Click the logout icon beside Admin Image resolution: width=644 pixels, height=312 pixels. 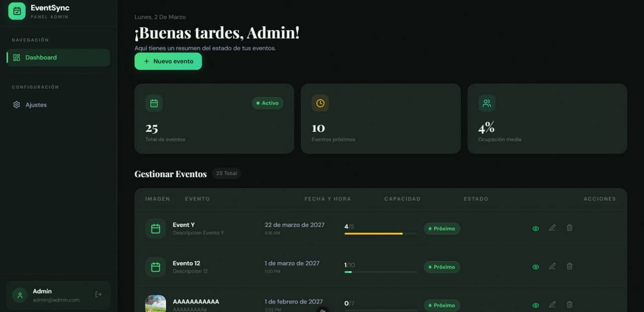pos(99,294)
